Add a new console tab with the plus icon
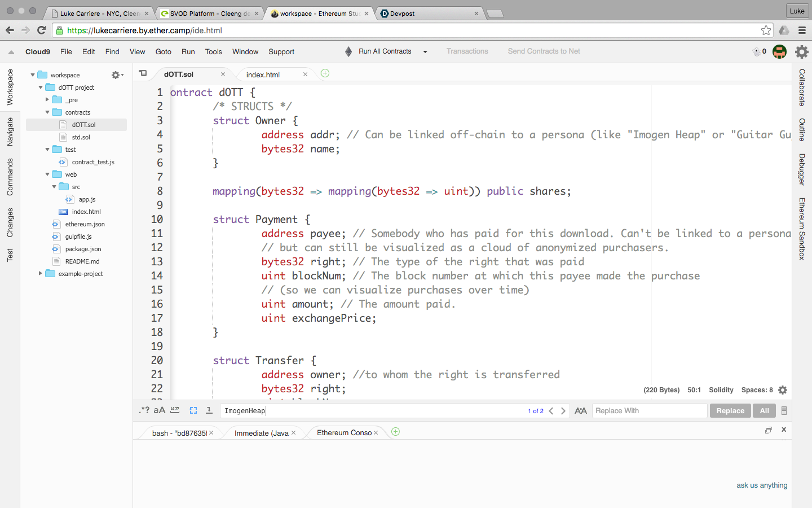This screenshot has width=812, height=508. [395, 432]
